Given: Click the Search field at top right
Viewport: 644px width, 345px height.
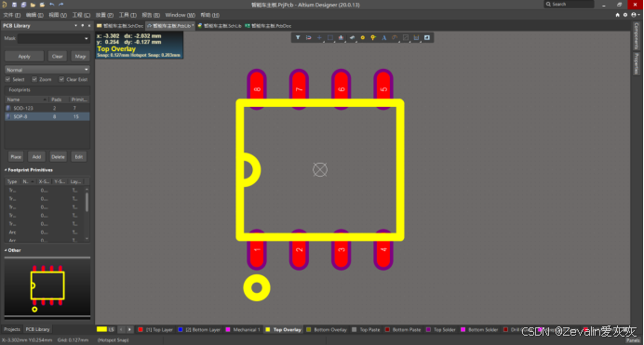Looking at the screenshot, I should pyautogui.click(x=569, y=4).
